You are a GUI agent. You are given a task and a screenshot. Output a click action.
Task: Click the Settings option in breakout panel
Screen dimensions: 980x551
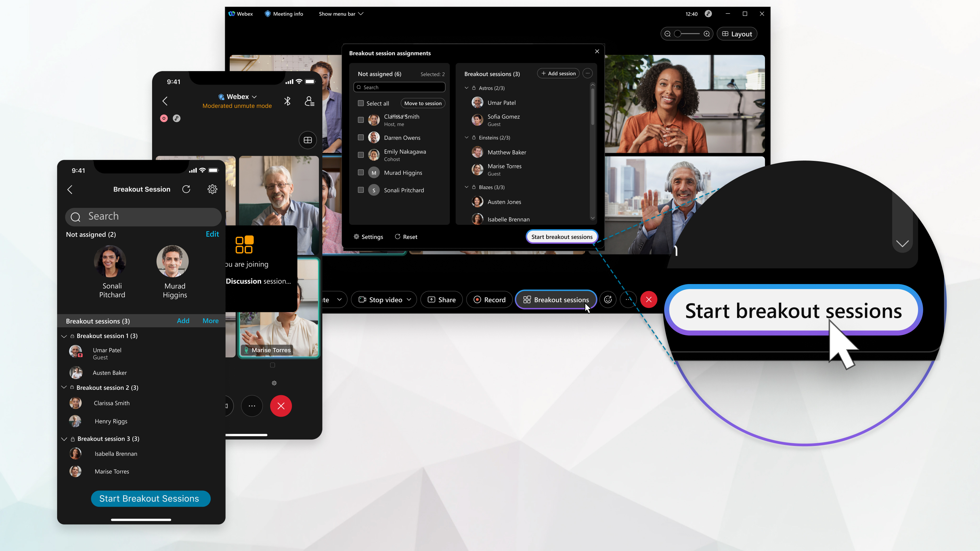pos(367,236)
